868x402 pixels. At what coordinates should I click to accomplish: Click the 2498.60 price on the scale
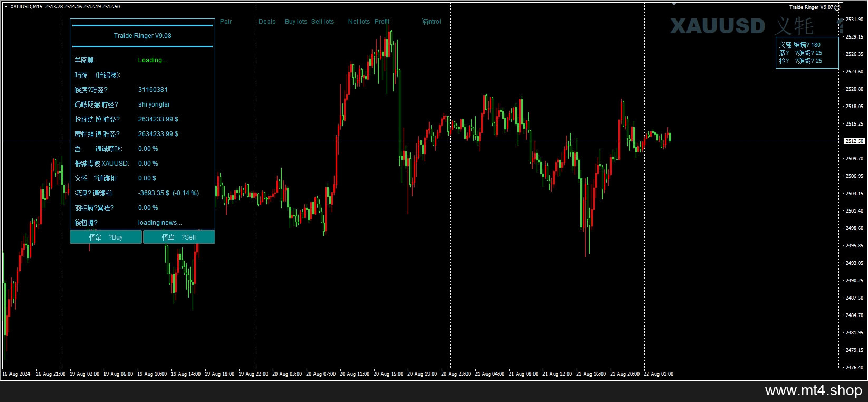[x=855, y=228]
